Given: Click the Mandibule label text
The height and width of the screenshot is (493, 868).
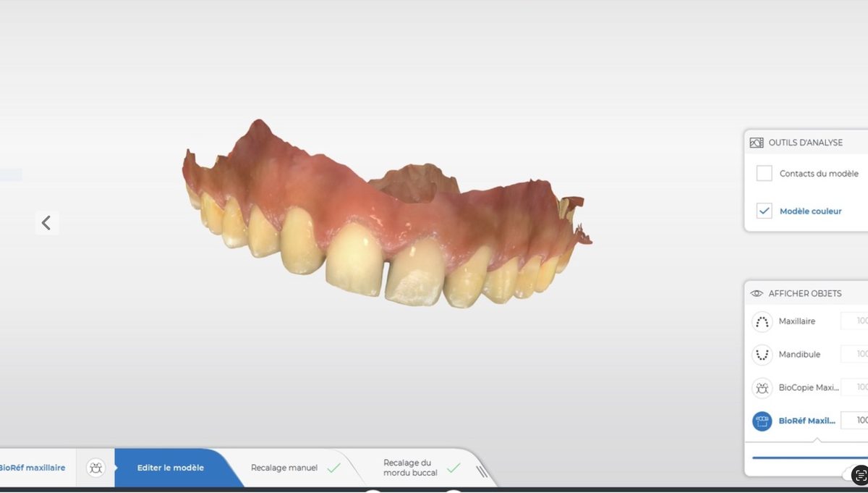Looking at the screenshot, I should click(799, 355).
